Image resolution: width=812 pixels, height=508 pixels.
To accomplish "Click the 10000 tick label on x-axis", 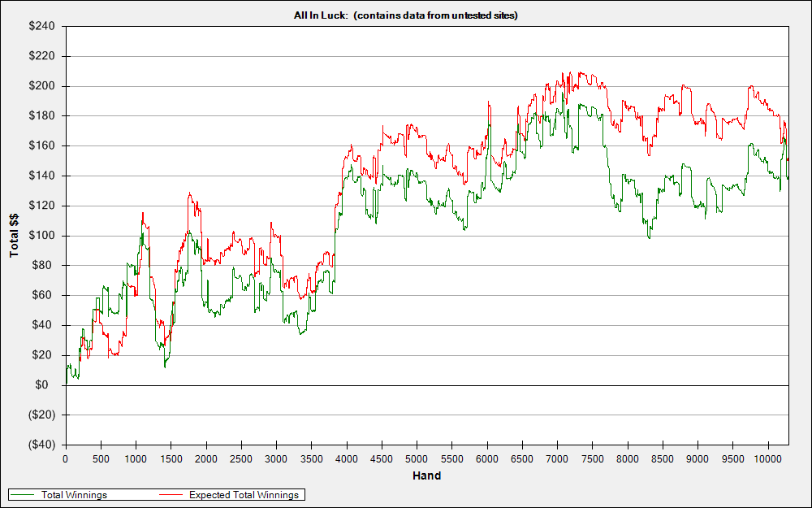I will pos(767,458).
